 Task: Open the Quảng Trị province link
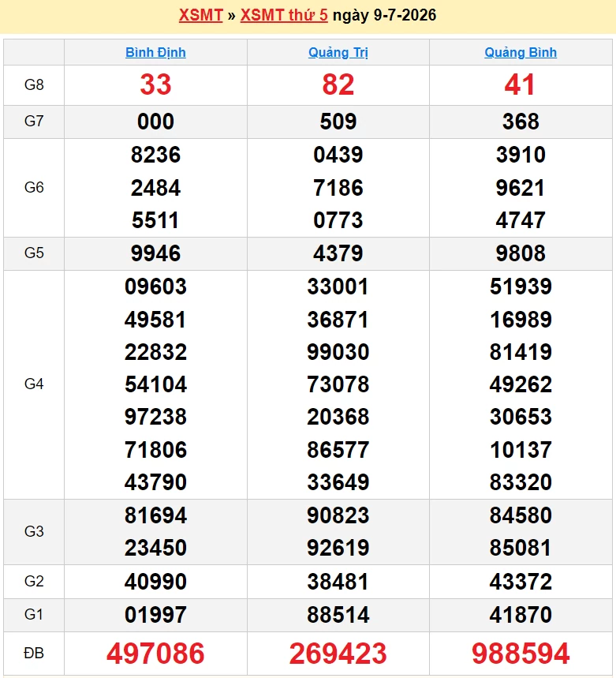(338, 52)
